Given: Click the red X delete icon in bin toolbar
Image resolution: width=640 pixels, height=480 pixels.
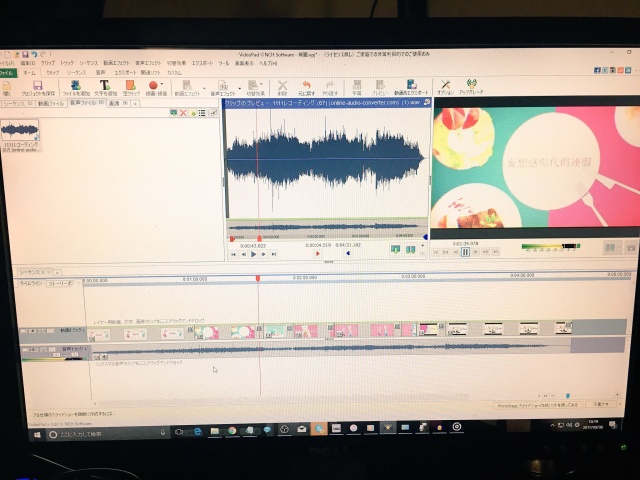Looking at the screenshot, I should pyautogui.click(x=183, y=113).
